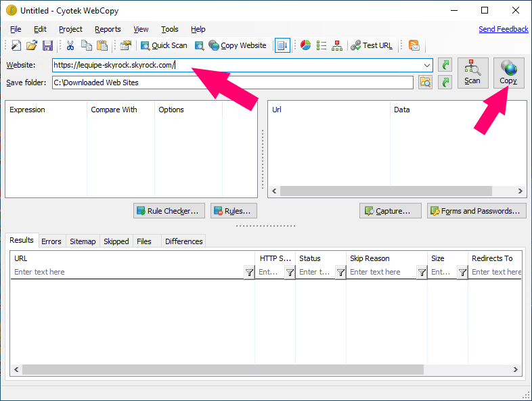Browse for save folder using the folder icon

click(426, 82)
